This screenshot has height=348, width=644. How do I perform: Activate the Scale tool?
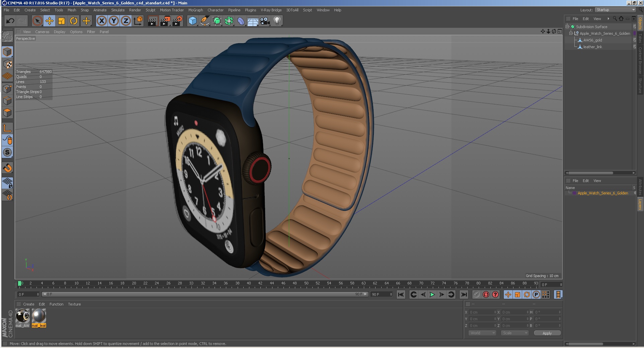[x=62, y=21]
